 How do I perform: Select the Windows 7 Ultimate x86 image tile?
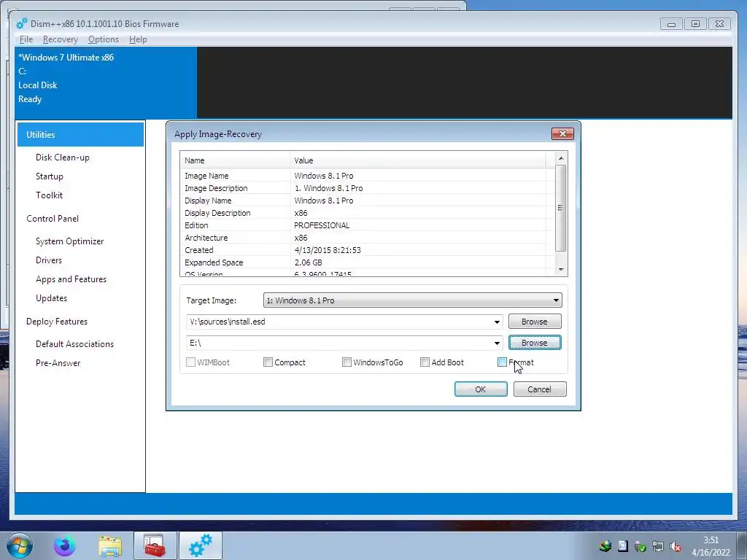pos(106,82)
